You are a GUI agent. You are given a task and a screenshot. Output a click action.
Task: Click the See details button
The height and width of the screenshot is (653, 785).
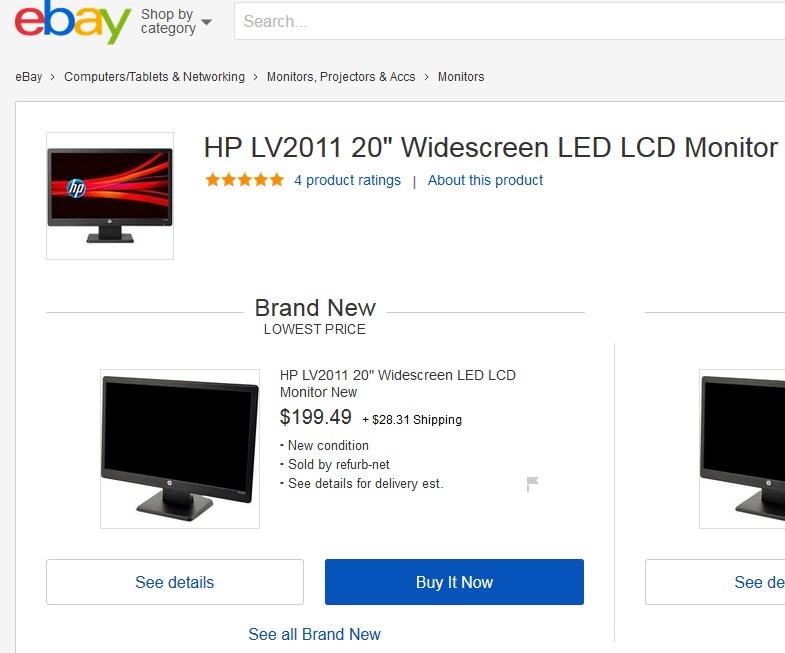click(175, 582)
